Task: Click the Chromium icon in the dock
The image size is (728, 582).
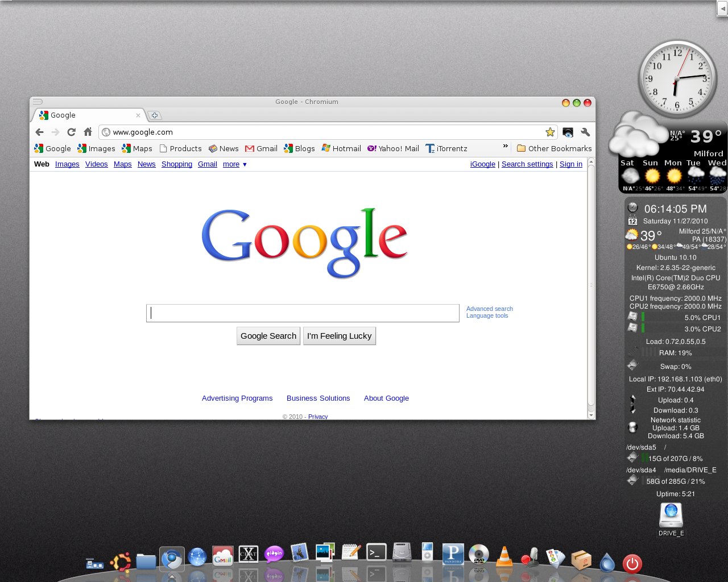Action: coord(172,559)
